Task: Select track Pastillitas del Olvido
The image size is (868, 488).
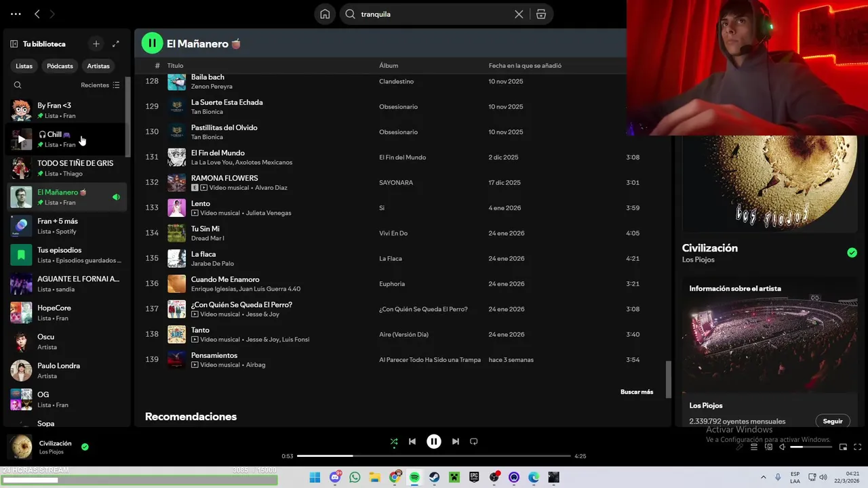Action: (224, 127)
